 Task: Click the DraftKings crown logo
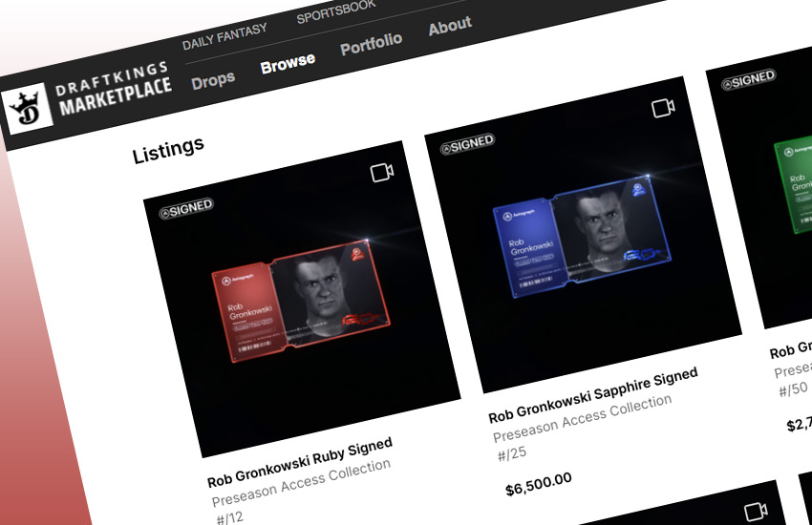(x=28, y=109)
